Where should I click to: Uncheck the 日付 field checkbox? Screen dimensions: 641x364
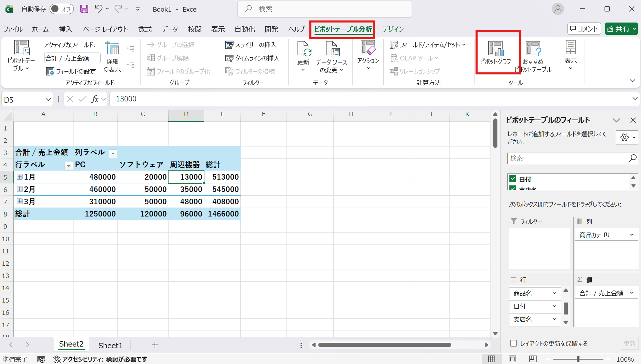coord(512,179)
